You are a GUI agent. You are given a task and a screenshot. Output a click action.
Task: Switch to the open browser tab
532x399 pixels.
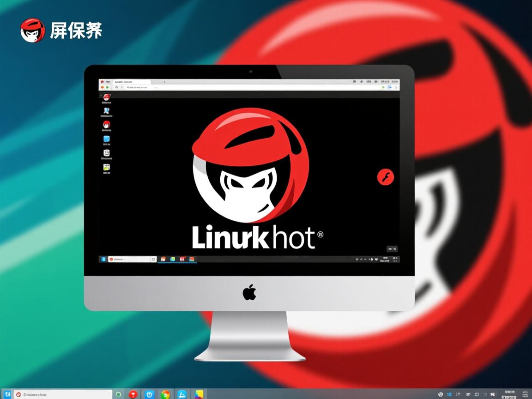[134, 81]
